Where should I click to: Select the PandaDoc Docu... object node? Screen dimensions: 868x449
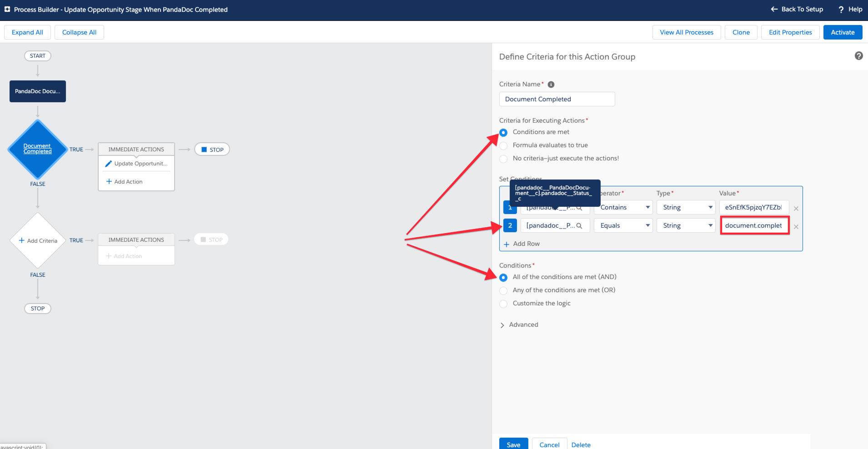pyautogui.click(x=38, y=91)
